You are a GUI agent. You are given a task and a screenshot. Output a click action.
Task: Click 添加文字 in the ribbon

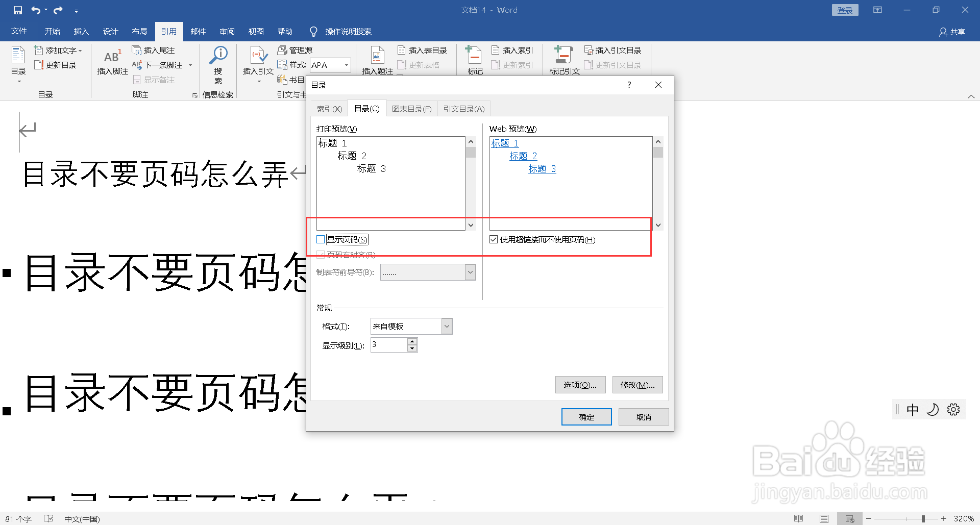(x=58, y=50)
